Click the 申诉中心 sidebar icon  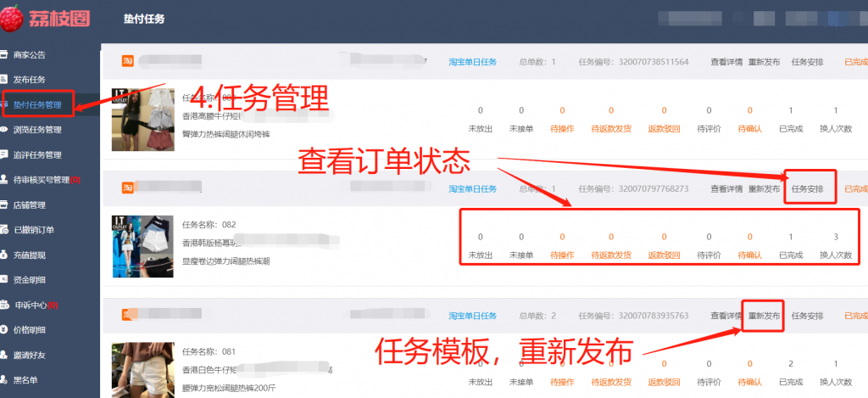[x=4, y=305]
